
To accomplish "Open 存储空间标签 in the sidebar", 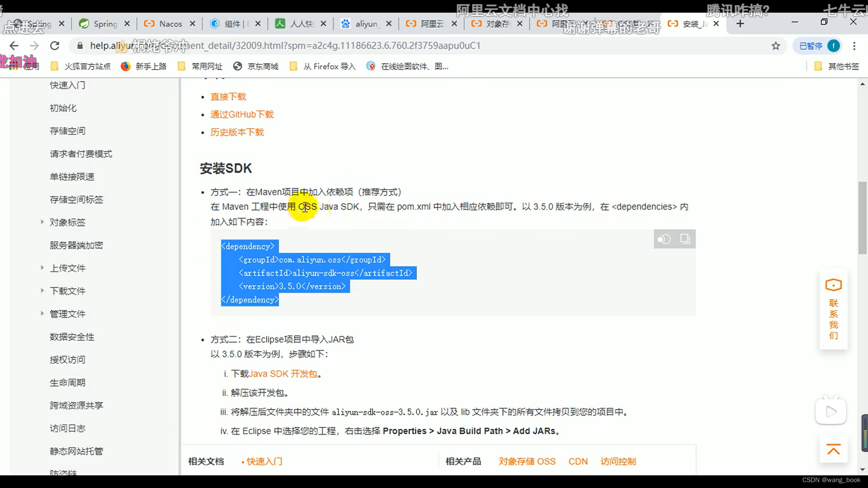I will point(76,200).
